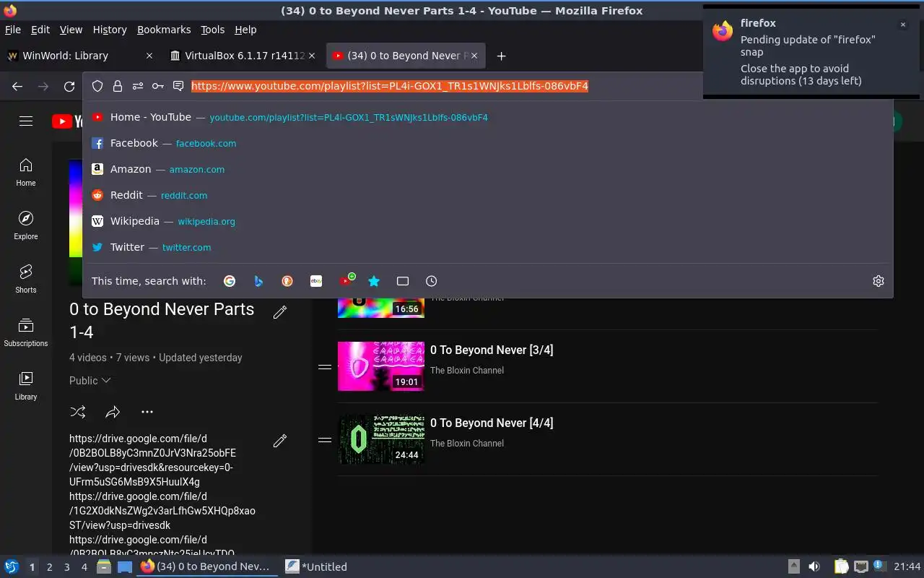
Task: Open the File menu
Action: (13, 30)
